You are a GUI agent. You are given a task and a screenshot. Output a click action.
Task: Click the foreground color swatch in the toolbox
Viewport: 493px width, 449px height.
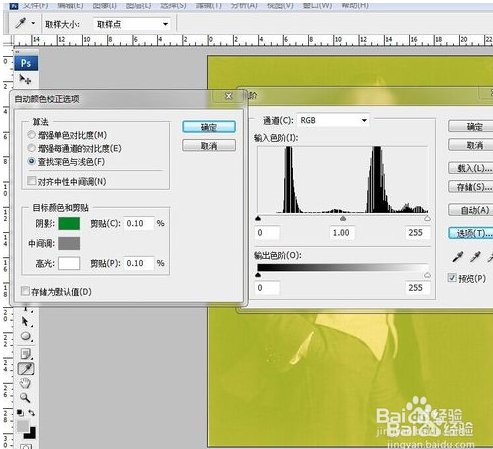23,426
